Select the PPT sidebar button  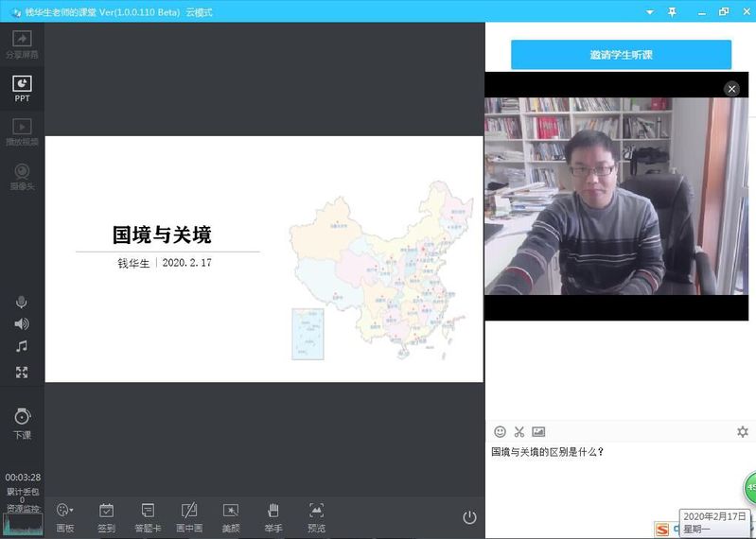point(22,89)
